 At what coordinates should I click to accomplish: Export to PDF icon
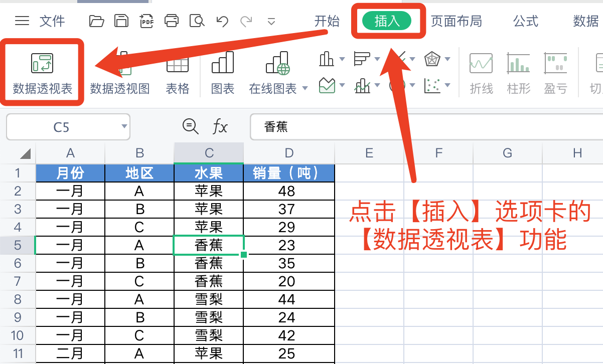pyautogui.click(x=146, y=21)
